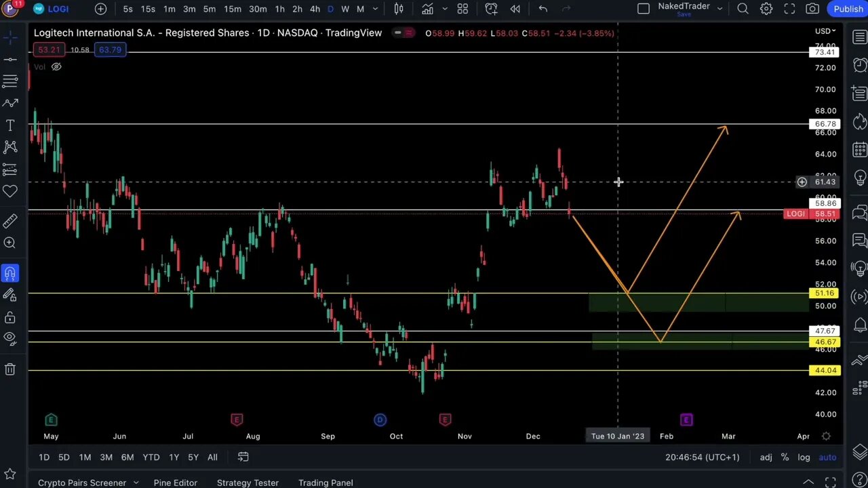
Task: Set the date range to YTD
Action: point(151,457)
